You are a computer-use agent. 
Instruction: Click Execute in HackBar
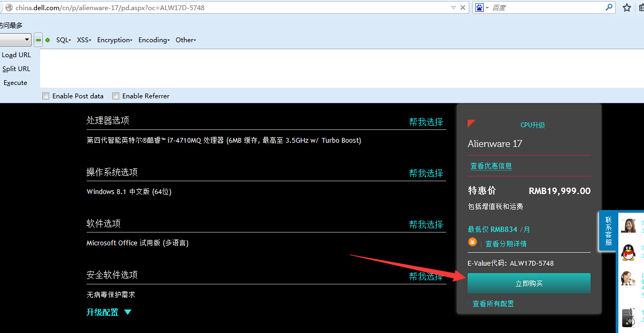point(15,83)
